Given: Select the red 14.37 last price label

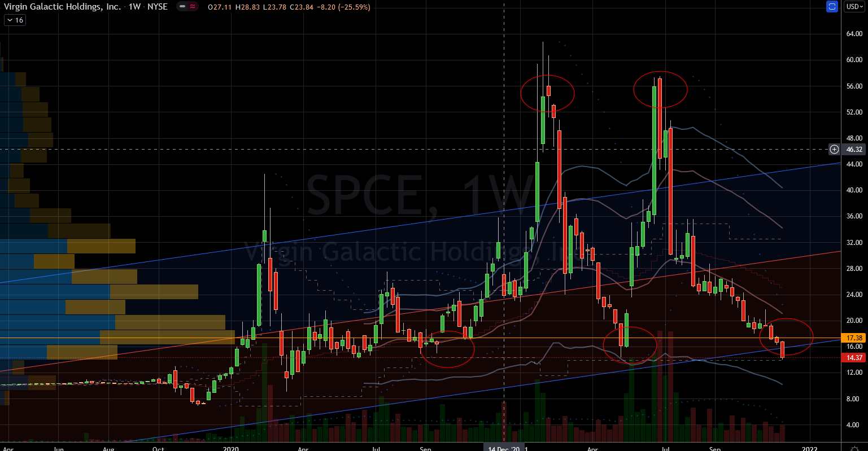Looking at the screenshot, I should coord(854,358).
